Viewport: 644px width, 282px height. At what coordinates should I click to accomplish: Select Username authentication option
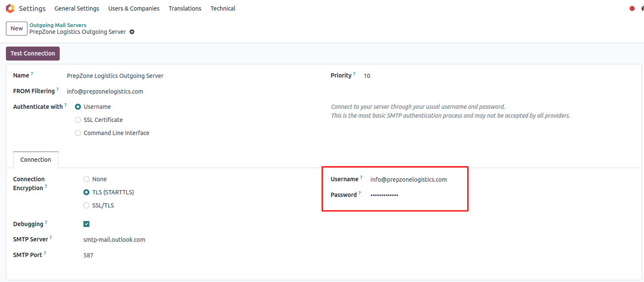(78, 107)
